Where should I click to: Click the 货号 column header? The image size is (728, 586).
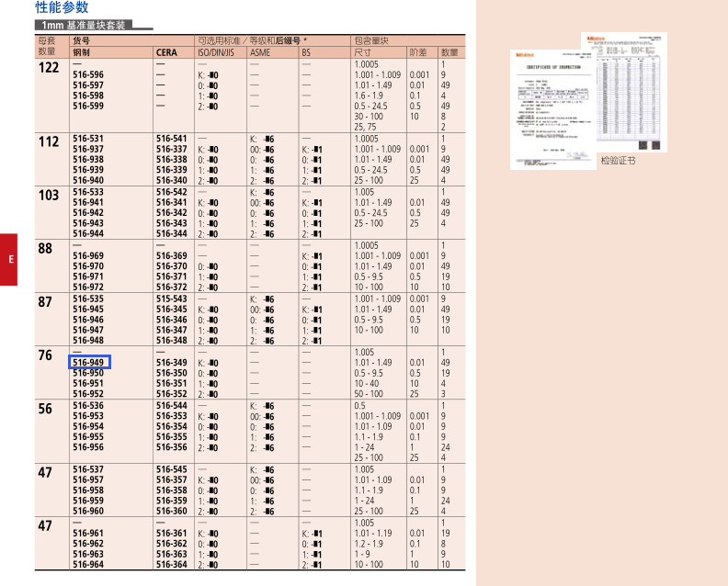coord(81,40)
